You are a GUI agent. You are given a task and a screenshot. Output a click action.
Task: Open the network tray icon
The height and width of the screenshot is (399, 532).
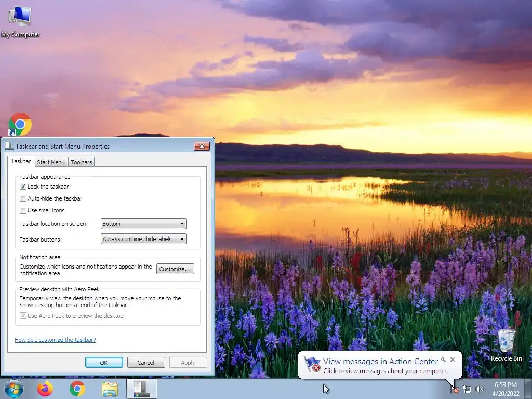pyautogui.click(x=467, y=389)
